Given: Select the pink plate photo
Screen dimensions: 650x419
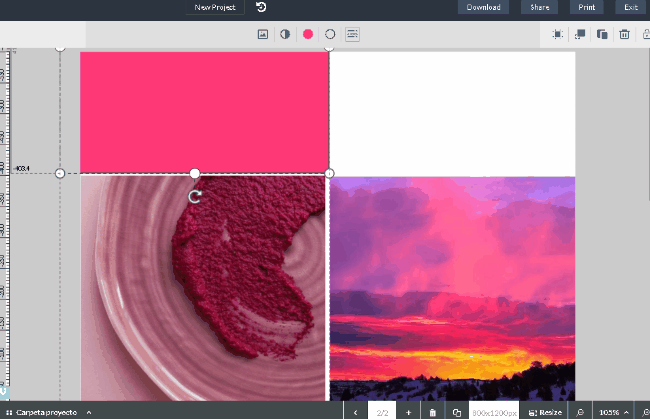Looking at the screenshot, I should (203, 288).
